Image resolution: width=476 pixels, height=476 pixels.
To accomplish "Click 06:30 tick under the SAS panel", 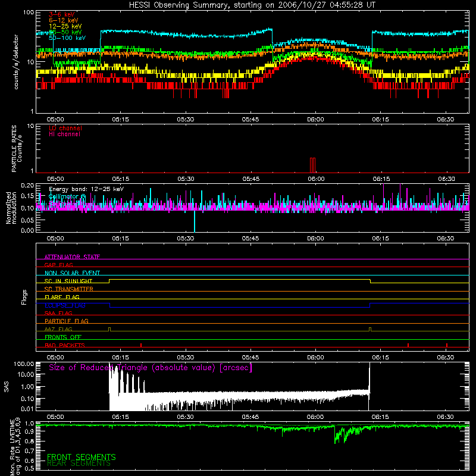I will pyautogui.click(x=446, y=417).
